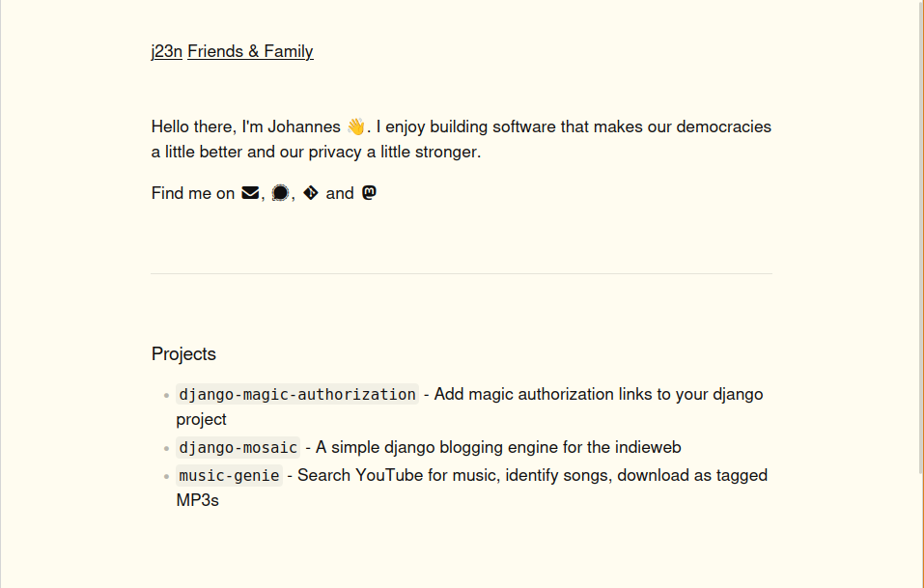Click the bullet before django-magic-authorization
Image resolution: width=924 pixels, height=588 pixels.
pos(166,395)
